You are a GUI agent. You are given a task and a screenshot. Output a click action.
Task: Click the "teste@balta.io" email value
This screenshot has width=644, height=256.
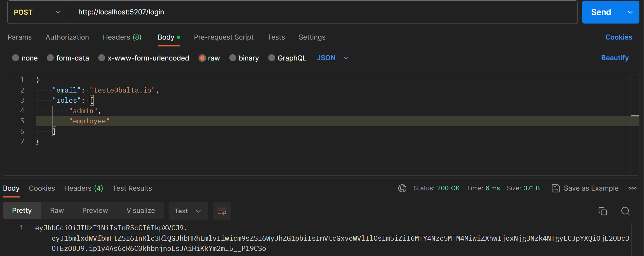[123, 90]
